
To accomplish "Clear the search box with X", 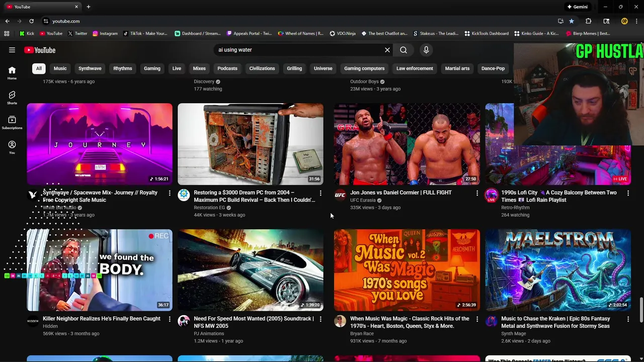I will tap(387, 50).
